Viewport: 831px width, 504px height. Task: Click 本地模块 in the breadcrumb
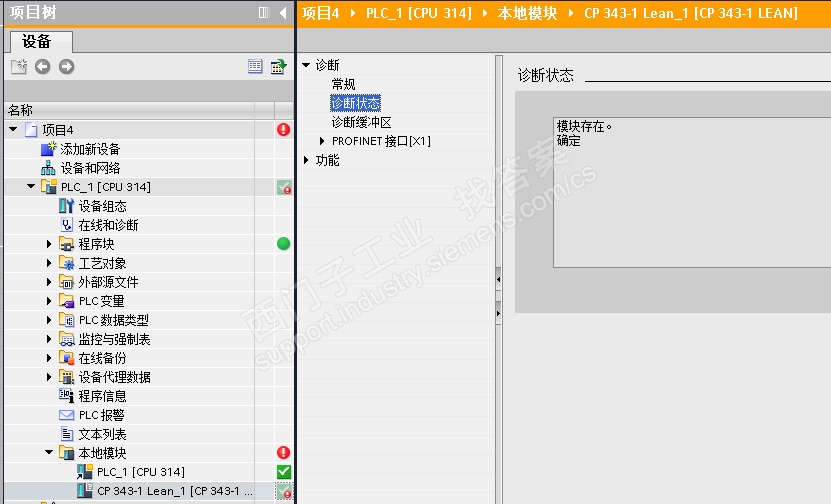(527, 13)
